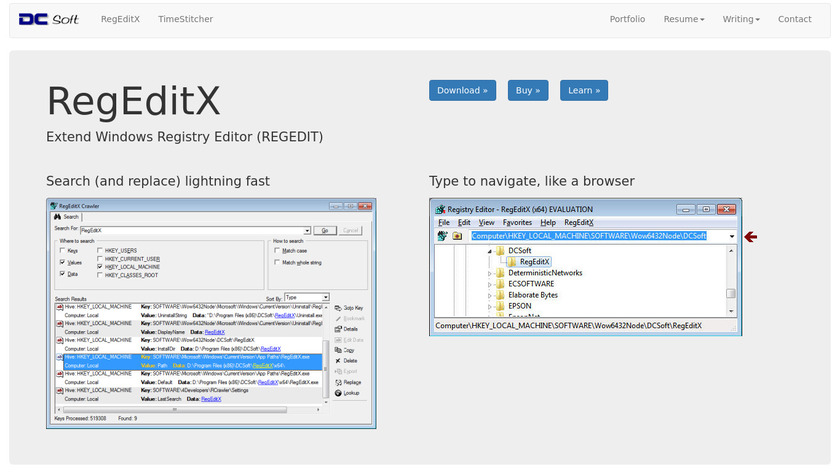The height and width of the screenshot is (472, 840).
Task: Click the Skip Key icon in Crawler
Action: pos(336,307)
